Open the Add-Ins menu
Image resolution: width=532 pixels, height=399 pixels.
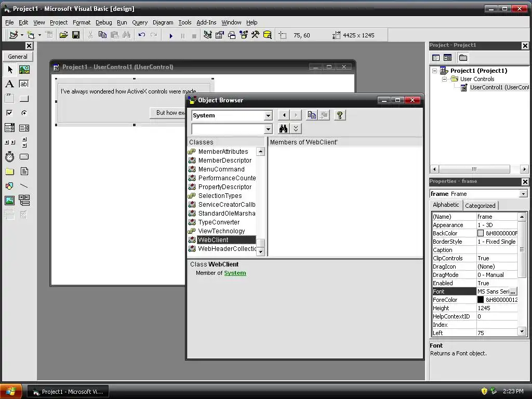pyautogui.click(x=206, y=22)
